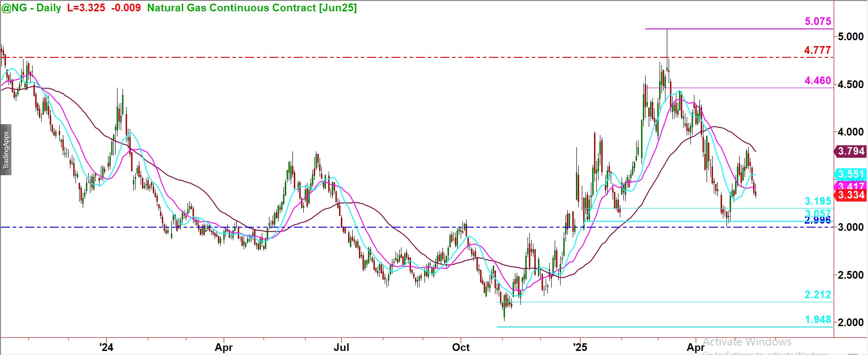Click the cyan 3.551 price tag
The height and width of the screenshot is (355, 868).
coord(851,174)
